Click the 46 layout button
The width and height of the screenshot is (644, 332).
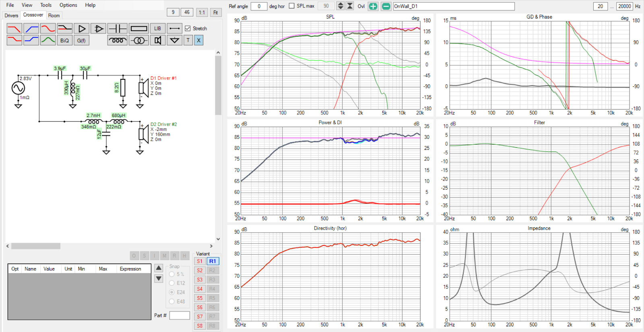187,12
